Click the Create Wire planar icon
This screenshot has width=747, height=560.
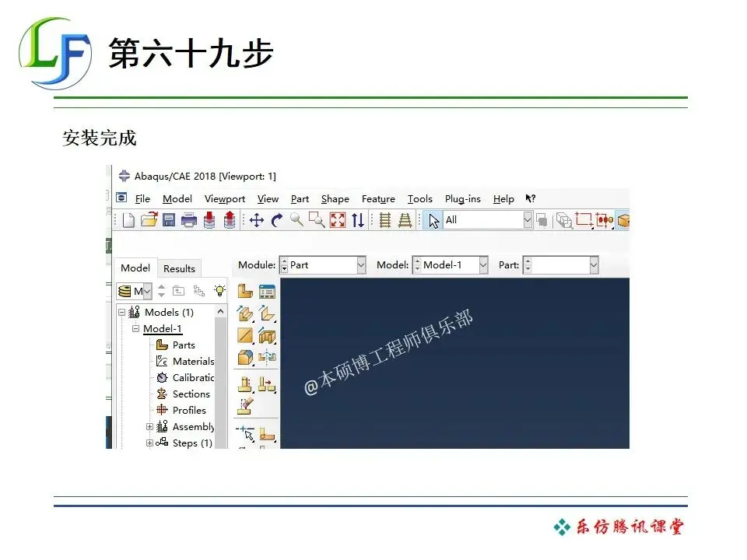tap(245, 336)
